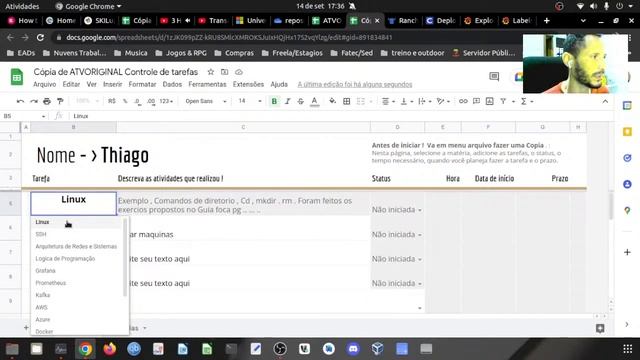Open the horizontal align dropdown
The width and height of the screenshot is (640, 360).
pyautogui.click(x=388, y=101)
